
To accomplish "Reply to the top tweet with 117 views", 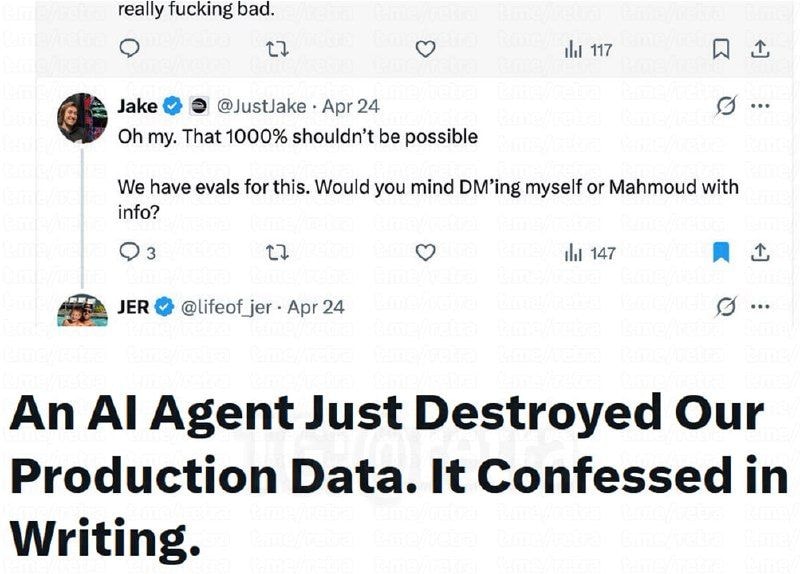I will click(130, 49).
